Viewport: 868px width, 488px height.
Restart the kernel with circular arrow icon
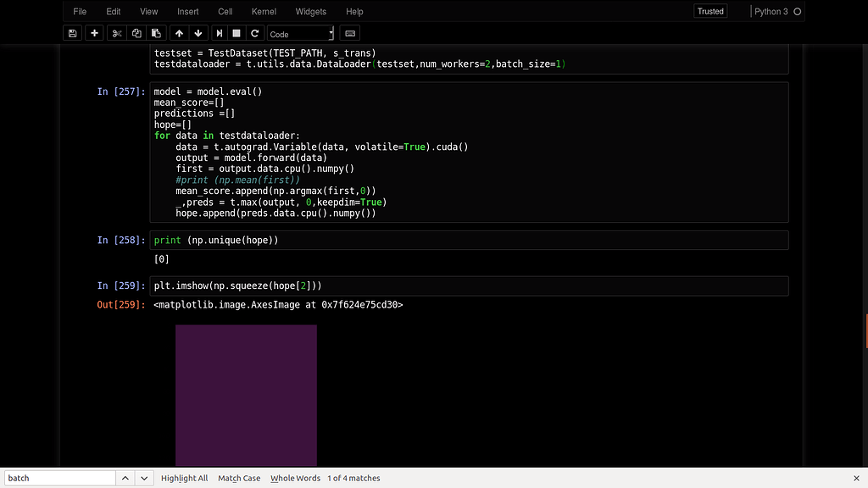tap(254, 33)
